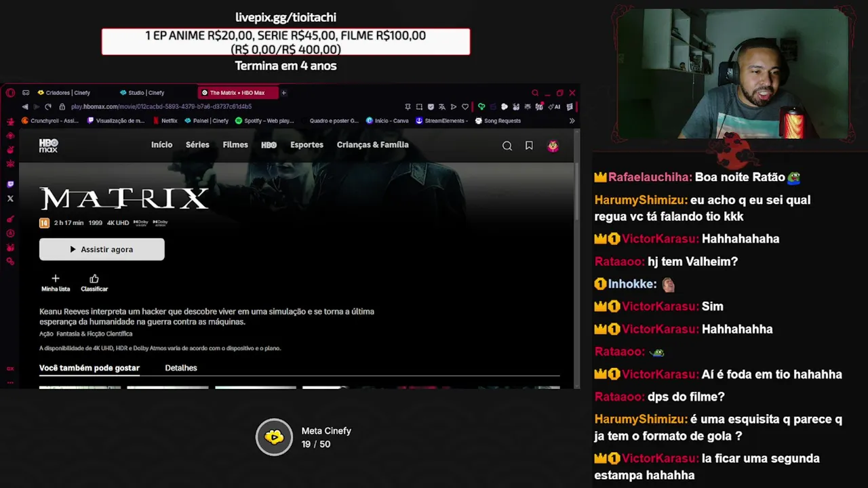The width and height of the screenshot is (868, 488).
Task: Open X (Twitter) in the browser sidebar
Action: pos(10,199)
